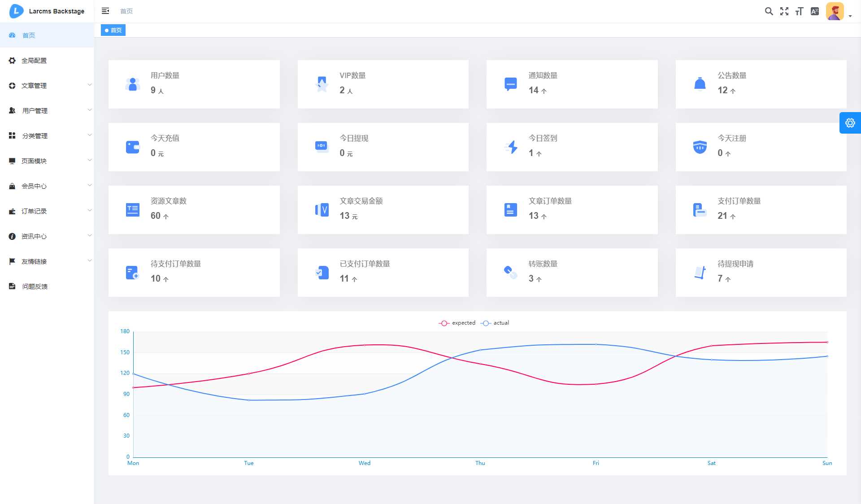Click the 会员中心 sidebar icon
Image resolution: width=861 pixels, height=504 pixels.
coord(12,186)
